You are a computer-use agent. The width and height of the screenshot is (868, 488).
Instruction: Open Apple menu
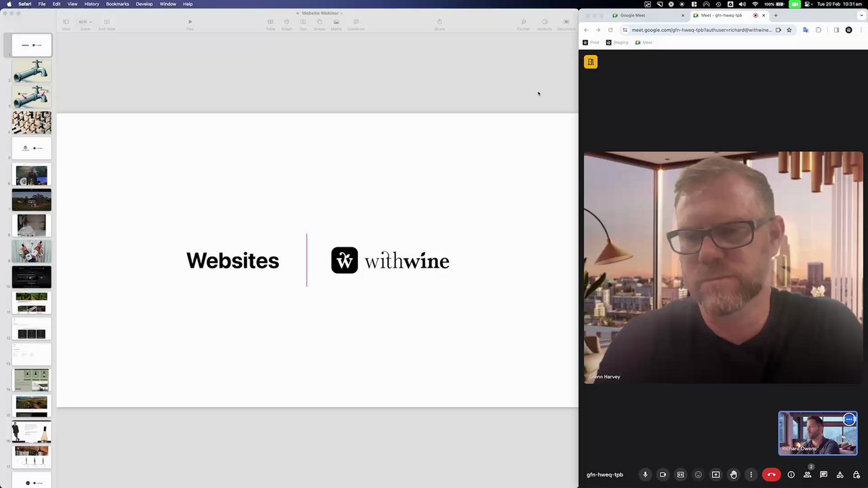[9, 4]
